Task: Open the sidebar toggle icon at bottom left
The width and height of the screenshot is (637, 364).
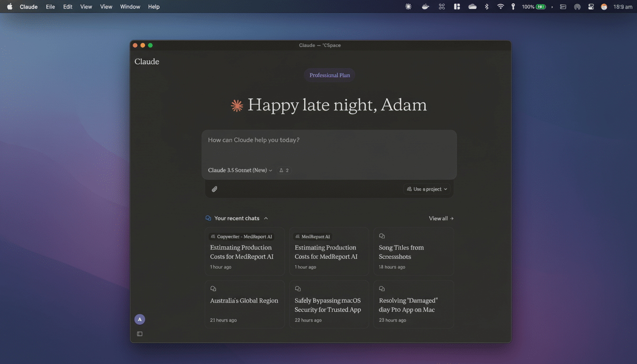Action: 140,334
